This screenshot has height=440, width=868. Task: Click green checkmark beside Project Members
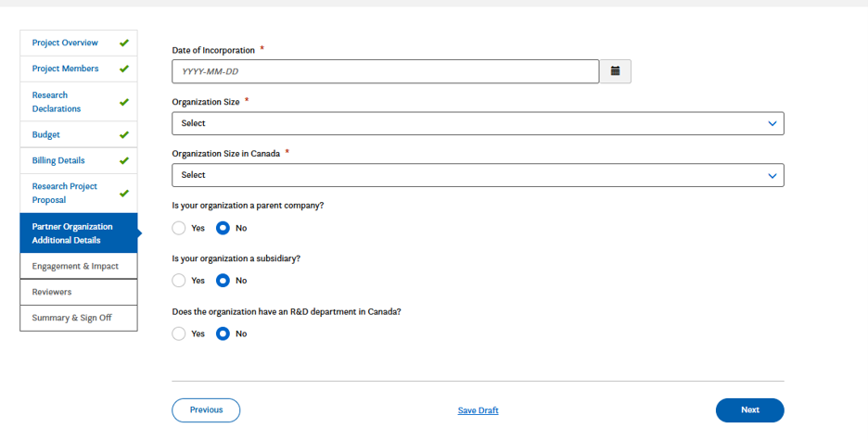point(124,69)
